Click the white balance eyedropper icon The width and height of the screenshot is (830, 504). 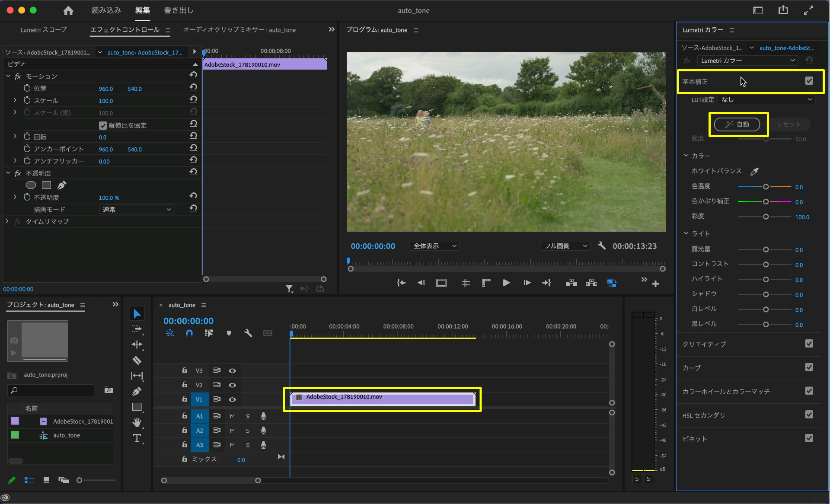pyautogui.click(x=754, y=172)
